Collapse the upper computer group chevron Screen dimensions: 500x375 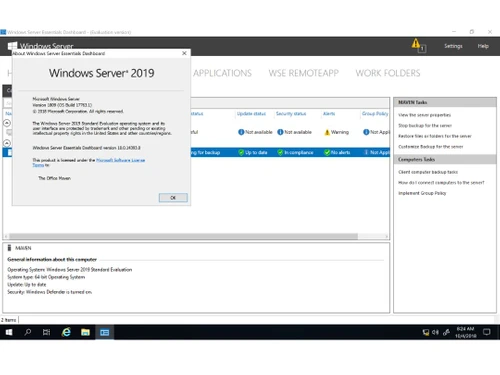7,123
